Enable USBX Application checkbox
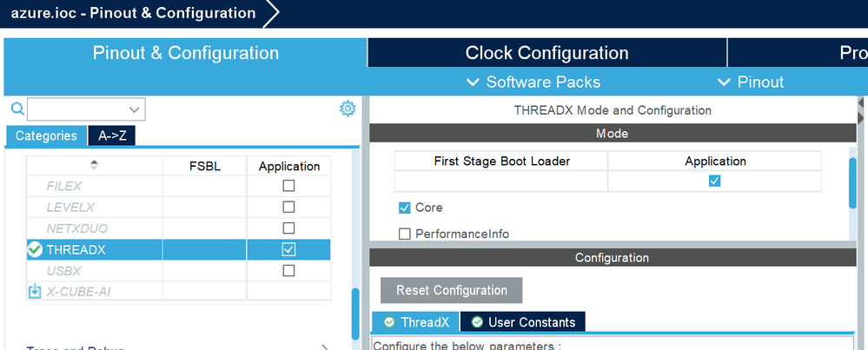This screenshot has height=350, width=868. 288,270
